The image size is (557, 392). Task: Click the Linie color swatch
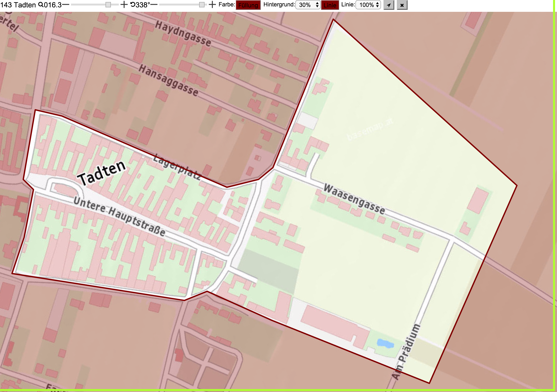point(330,5)
